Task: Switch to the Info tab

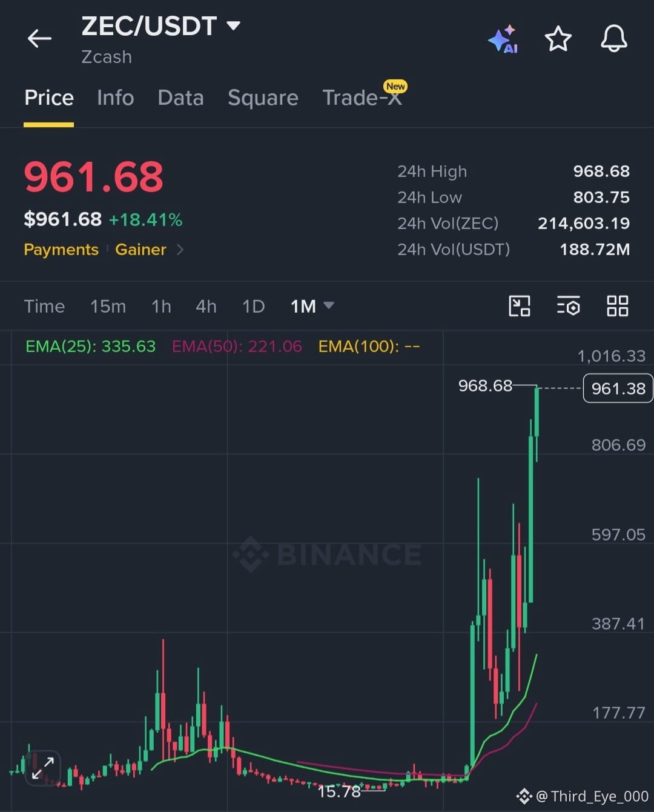Action: 115,98
